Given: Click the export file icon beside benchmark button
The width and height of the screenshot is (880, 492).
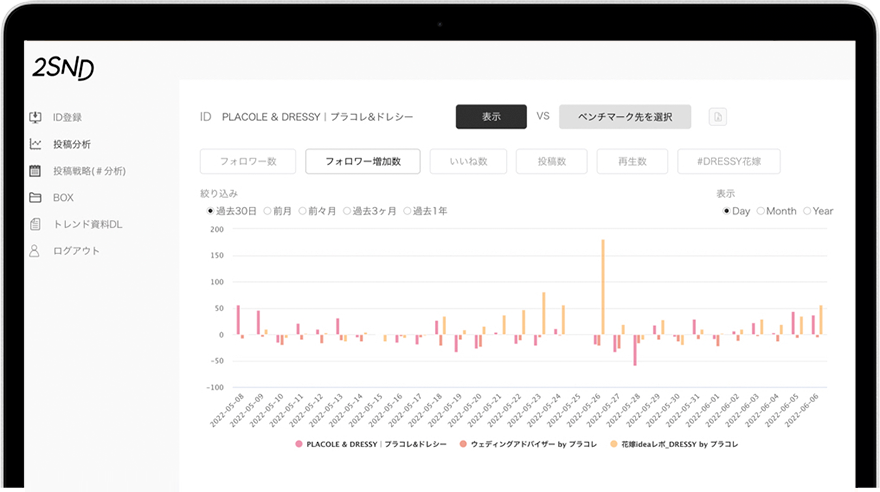Looking at the screenshot, I should (x=717, y=117).
